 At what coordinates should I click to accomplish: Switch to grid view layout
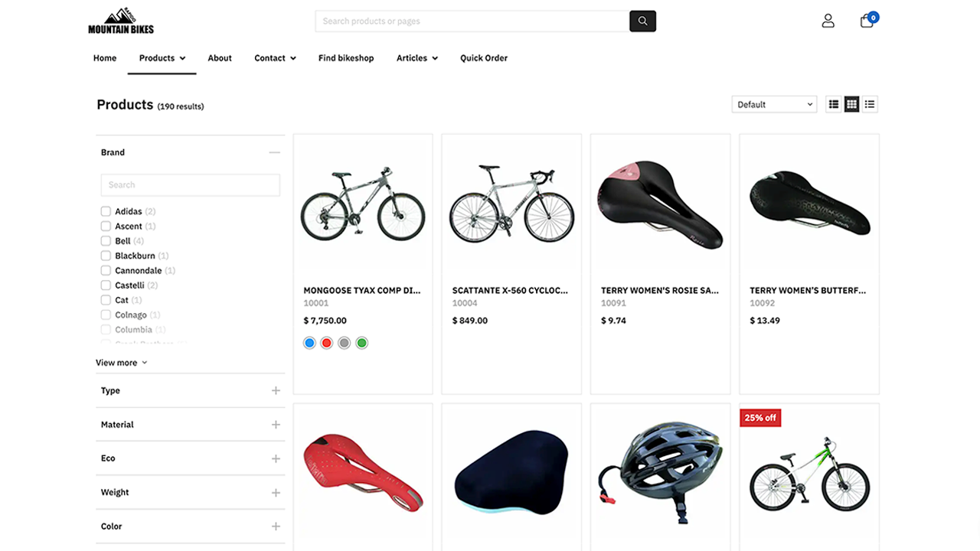pos(851,103)
